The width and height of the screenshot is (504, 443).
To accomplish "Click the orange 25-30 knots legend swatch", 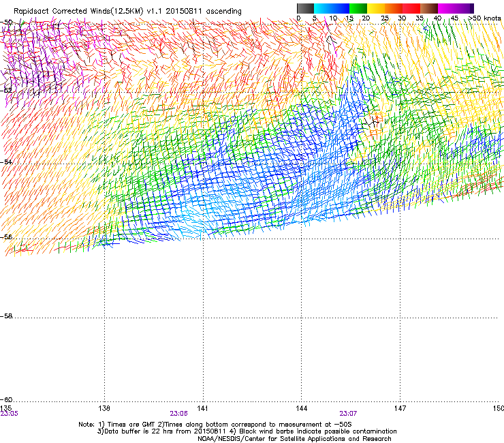I will (x=394, y=8).
